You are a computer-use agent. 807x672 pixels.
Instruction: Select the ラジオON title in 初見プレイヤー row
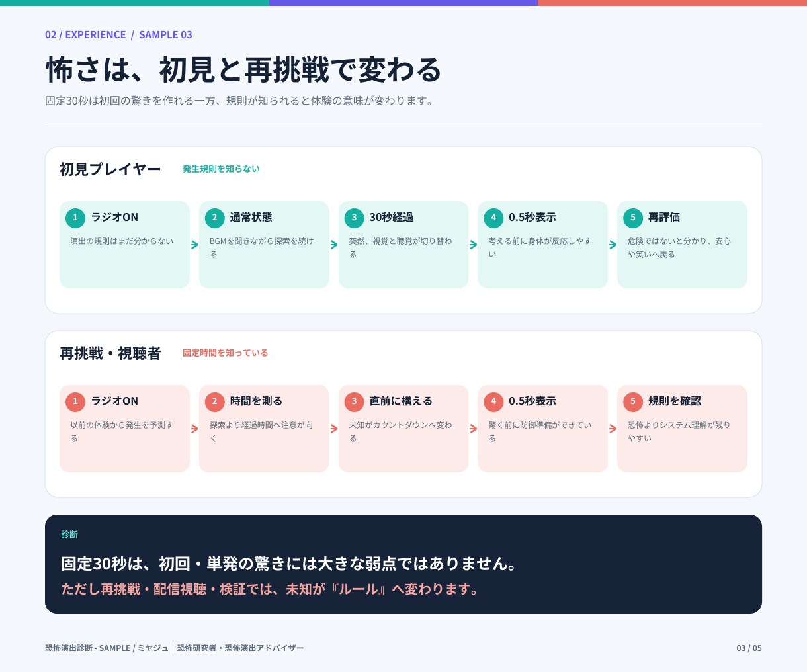click(x=114, y=218)
